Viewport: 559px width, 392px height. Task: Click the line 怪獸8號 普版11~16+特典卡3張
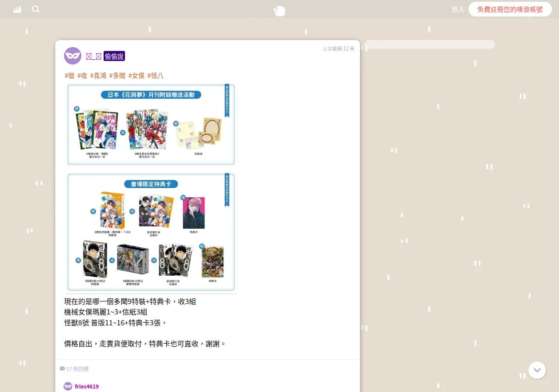pos(115,322)
